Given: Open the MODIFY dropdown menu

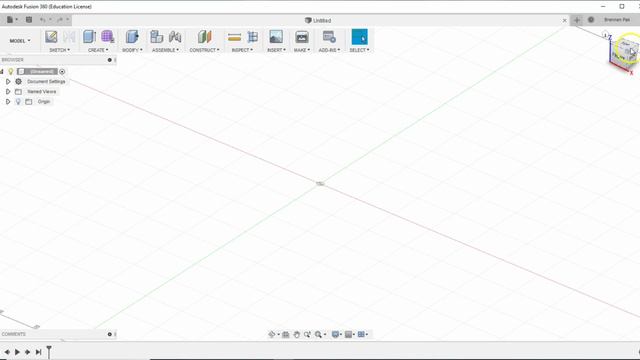Looking at the screenshot, I should click(x=132, y=50).
